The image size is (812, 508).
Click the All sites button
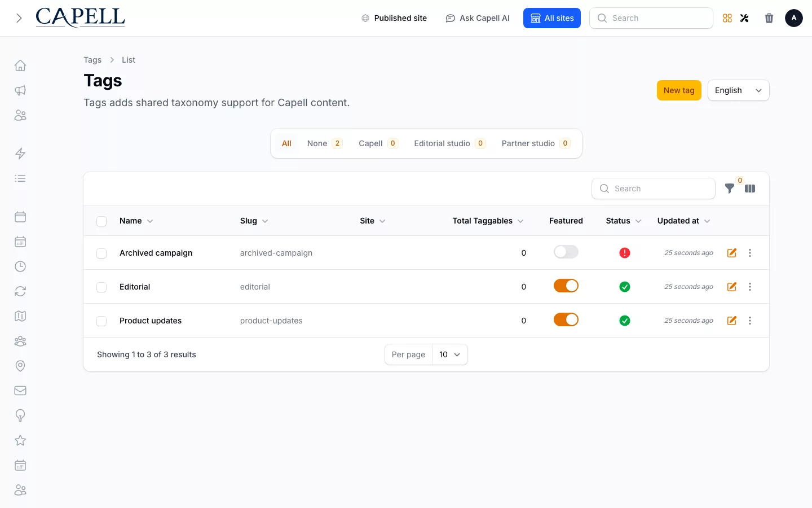tap(552, 18)
